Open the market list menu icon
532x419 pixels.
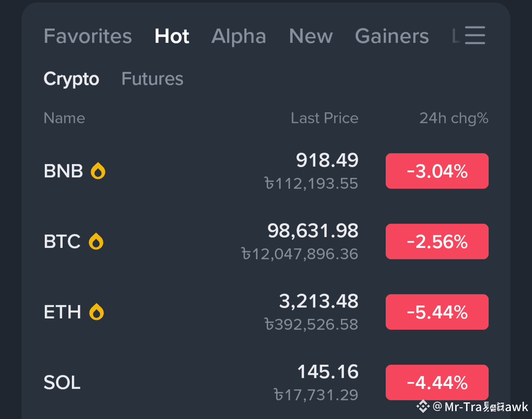click(x=475, y=35)
